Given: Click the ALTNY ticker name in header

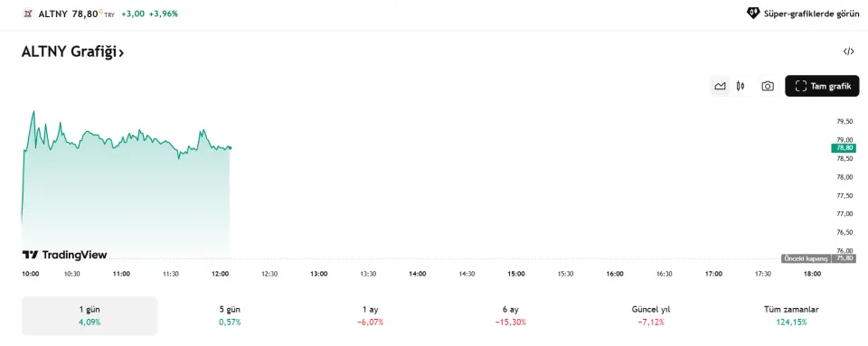Looking at the screenshot, I should [52, 14].
